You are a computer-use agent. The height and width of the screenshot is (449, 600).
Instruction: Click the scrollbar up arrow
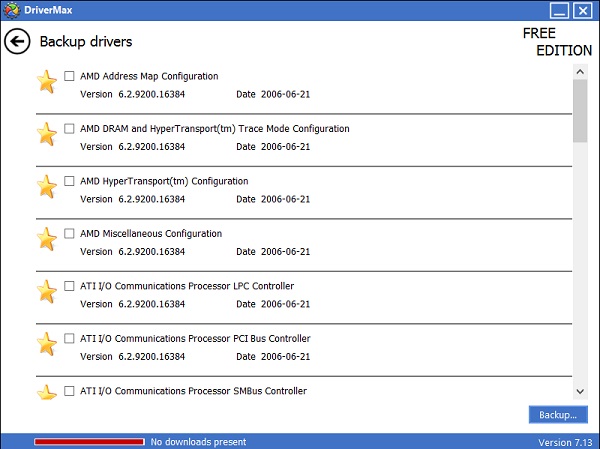580,72
